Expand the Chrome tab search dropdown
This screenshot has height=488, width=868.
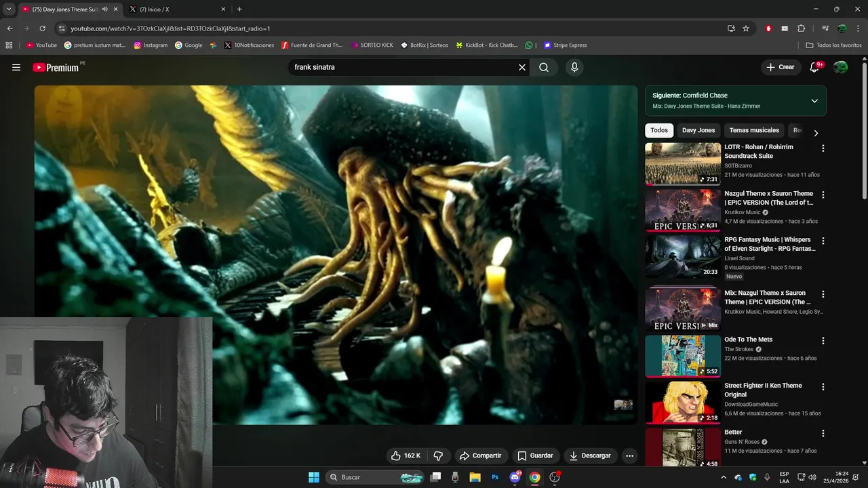click(9, 9)
